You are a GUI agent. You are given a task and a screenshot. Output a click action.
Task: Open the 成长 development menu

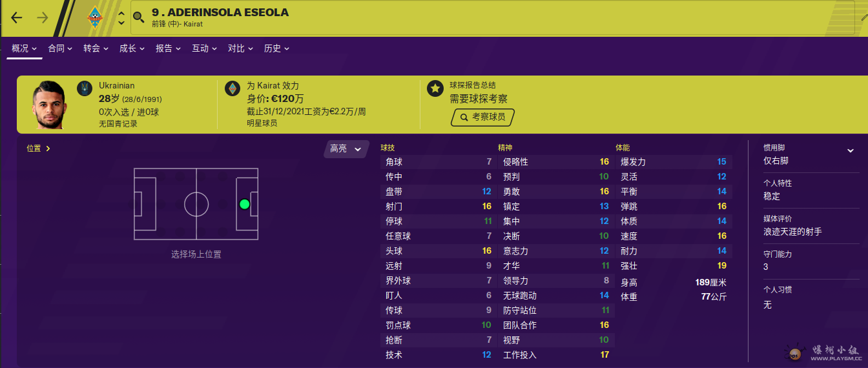click(132, 48)
